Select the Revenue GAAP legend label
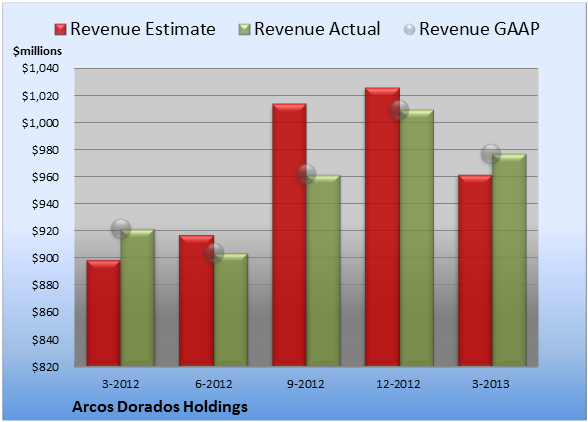The image size is (588, 422). pyautogui.click(x=479, y=29)
